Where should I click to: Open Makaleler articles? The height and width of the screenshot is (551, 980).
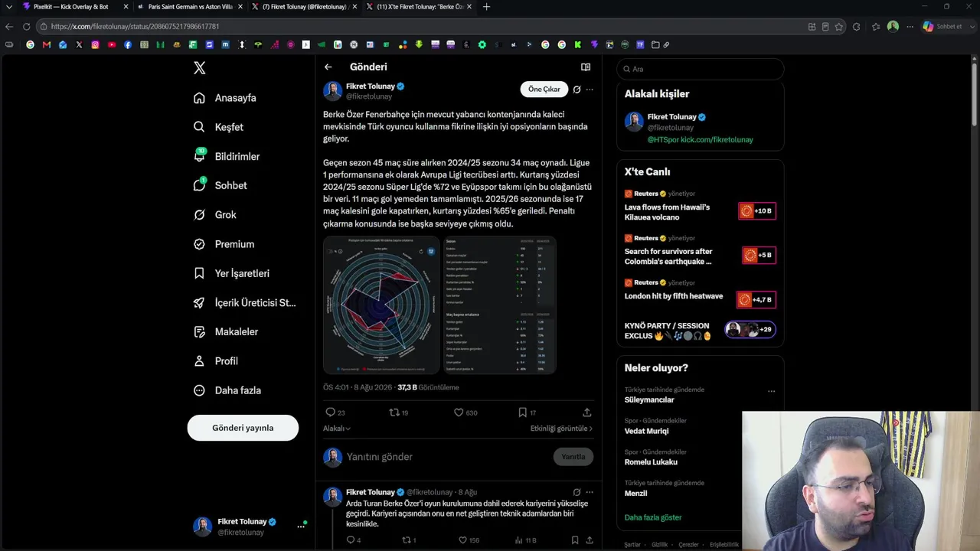click(226, 332)
